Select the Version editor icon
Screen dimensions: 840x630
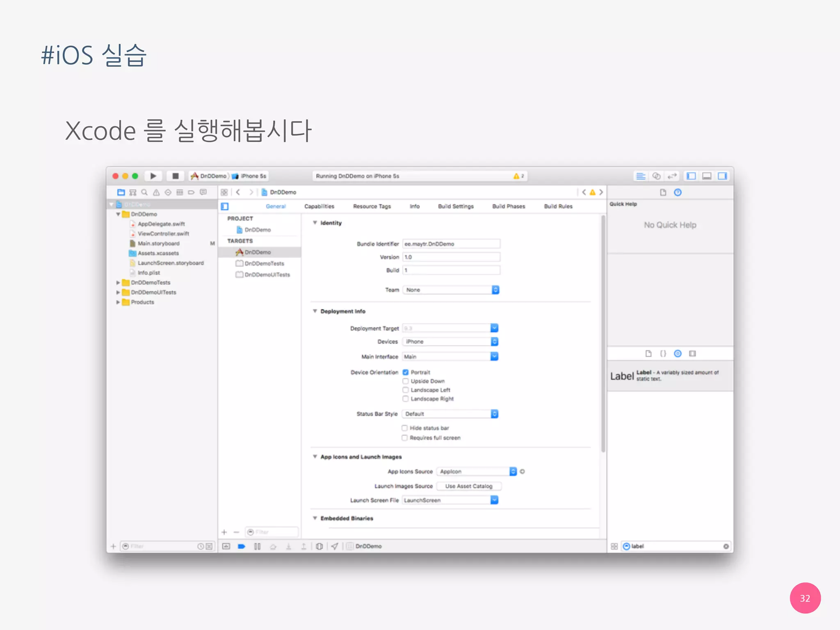tap(672, 176)
